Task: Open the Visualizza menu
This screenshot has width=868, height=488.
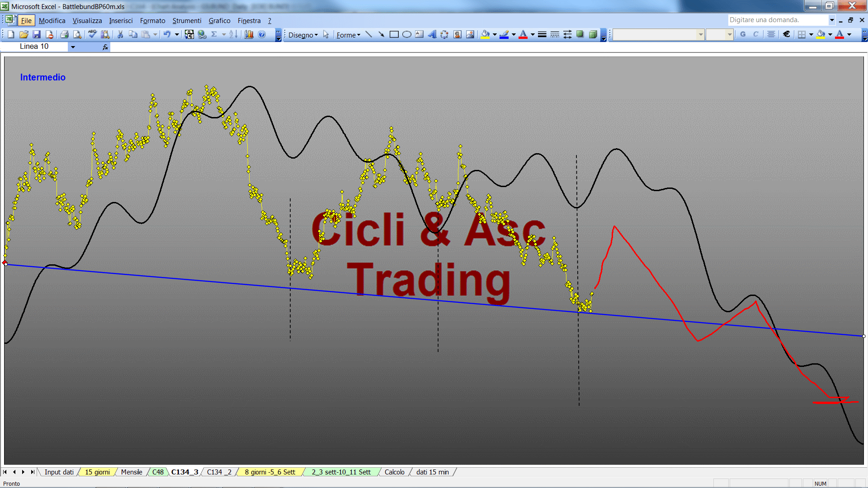Action: click(87, 21)
